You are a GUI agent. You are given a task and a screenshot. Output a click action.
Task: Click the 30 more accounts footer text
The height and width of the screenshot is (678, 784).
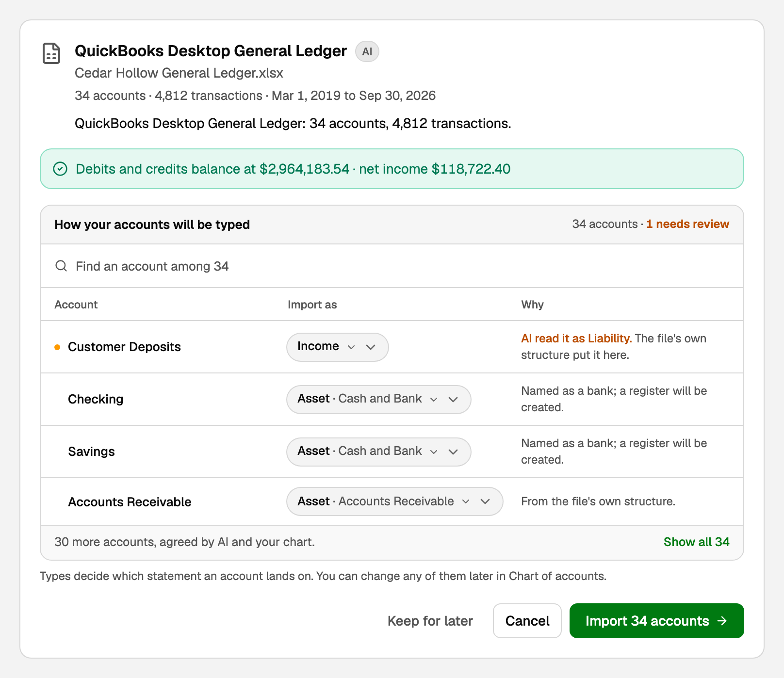(184, 542)
